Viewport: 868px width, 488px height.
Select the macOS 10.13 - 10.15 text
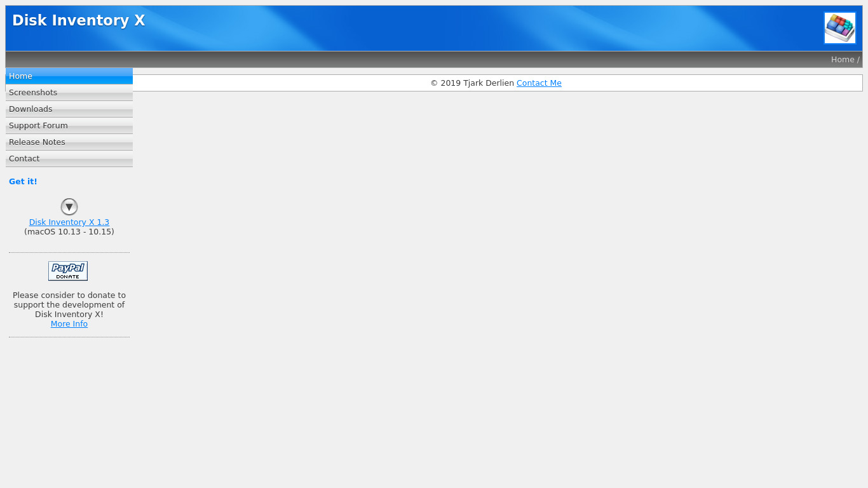click(69, 232)
